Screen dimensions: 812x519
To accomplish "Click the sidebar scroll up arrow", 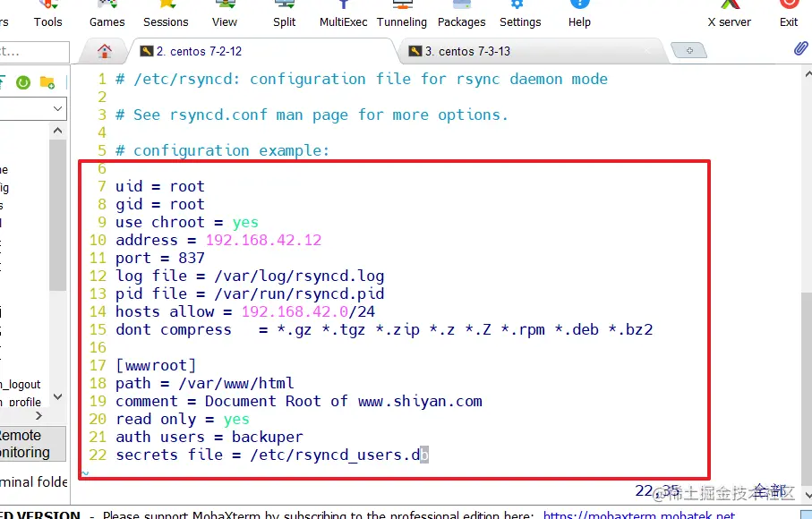I will [x=58, y=131].
